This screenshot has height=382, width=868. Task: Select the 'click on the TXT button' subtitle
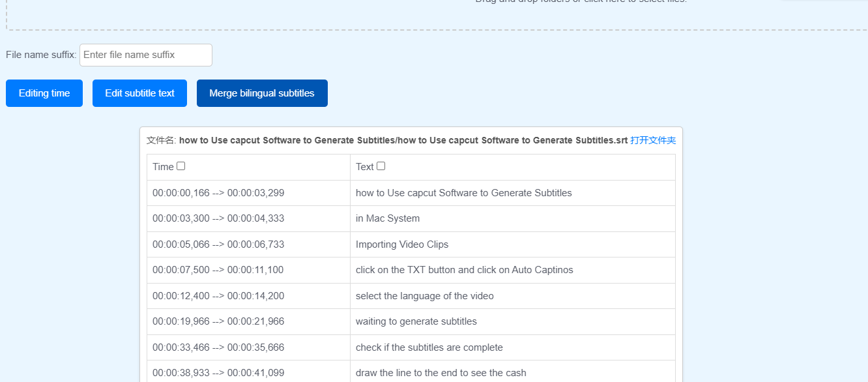tap(465, 270)
